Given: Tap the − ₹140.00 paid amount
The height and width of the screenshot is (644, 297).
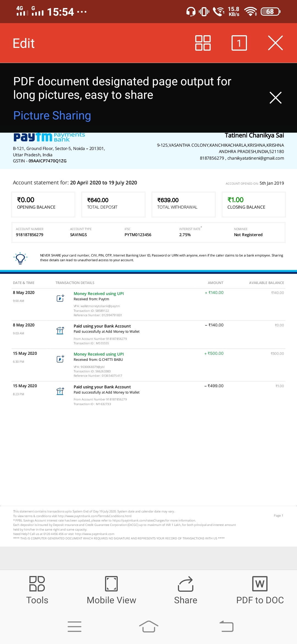Looking at the screenshot, I should 214,325.
